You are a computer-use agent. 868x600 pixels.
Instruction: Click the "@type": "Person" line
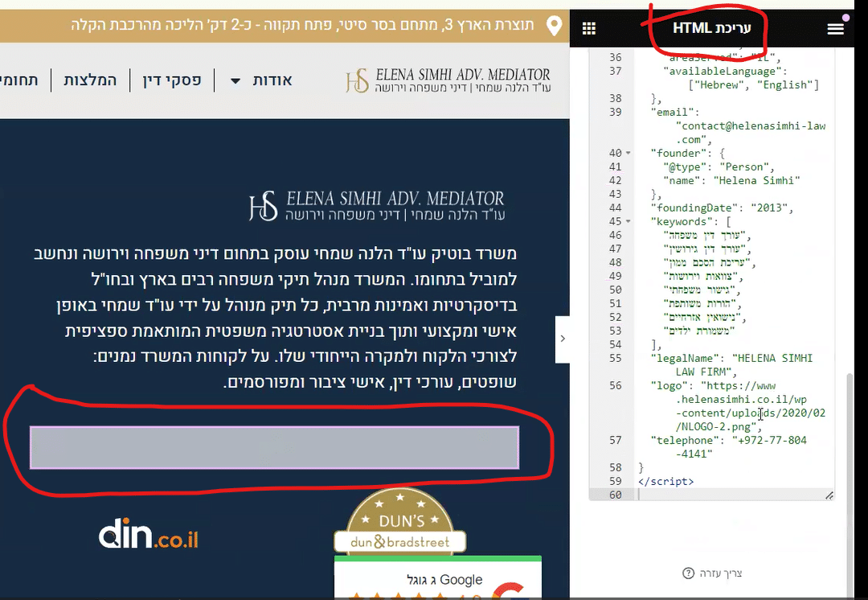tap(719, 166)
